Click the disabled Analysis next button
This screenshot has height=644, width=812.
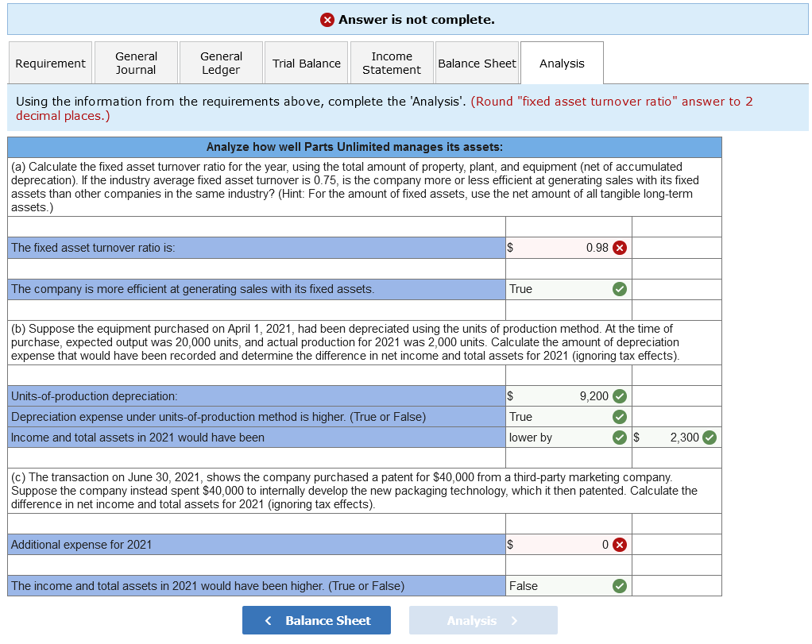point(483,620)
